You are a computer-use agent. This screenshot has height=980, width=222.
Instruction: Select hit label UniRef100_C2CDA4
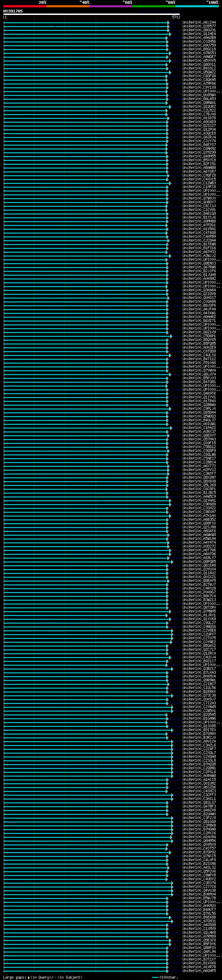(199, 241)
